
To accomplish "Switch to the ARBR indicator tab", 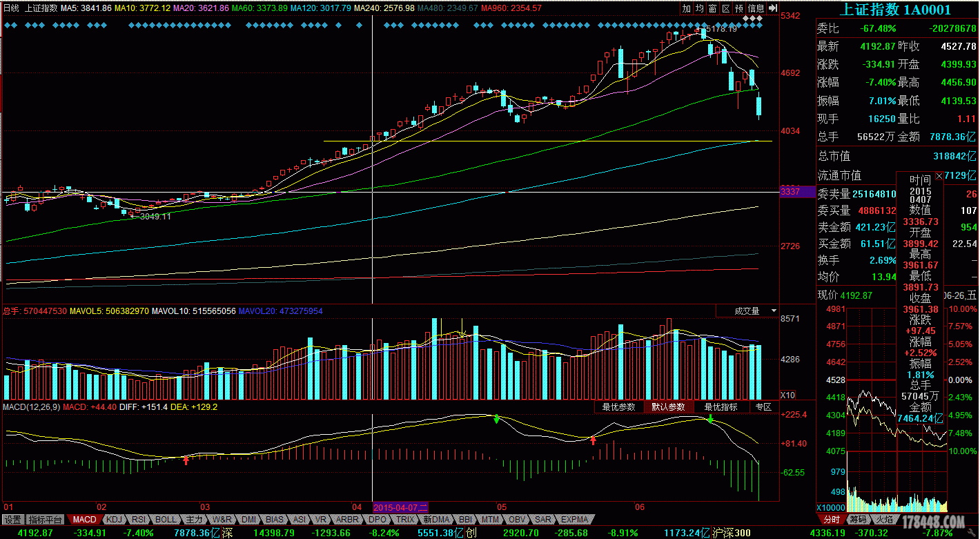I will tap(348, 520).
